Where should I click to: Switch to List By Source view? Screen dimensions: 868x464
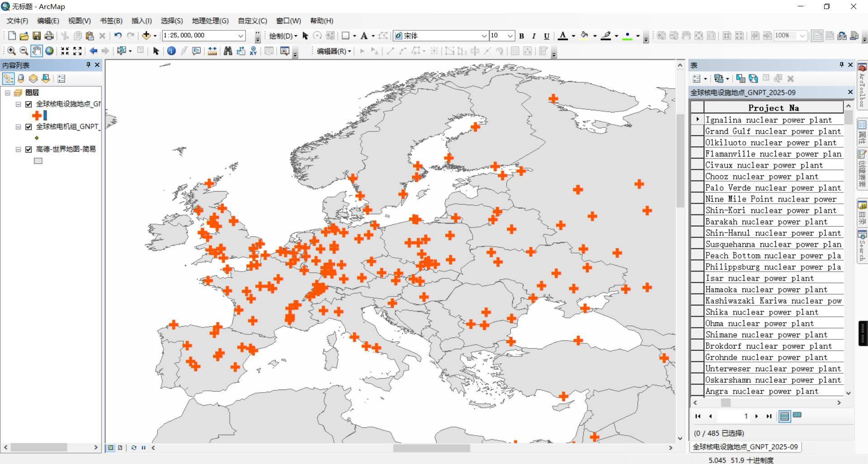pos(21,79)
